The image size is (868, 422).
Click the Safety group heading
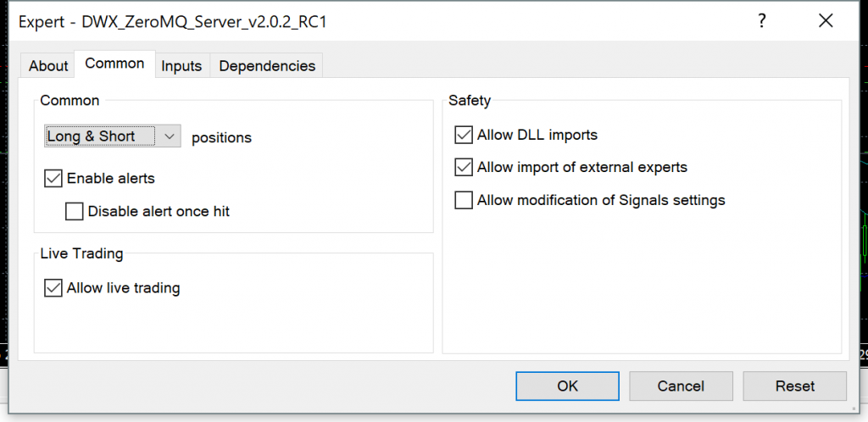pyautogui.click(x=470, y=101)
